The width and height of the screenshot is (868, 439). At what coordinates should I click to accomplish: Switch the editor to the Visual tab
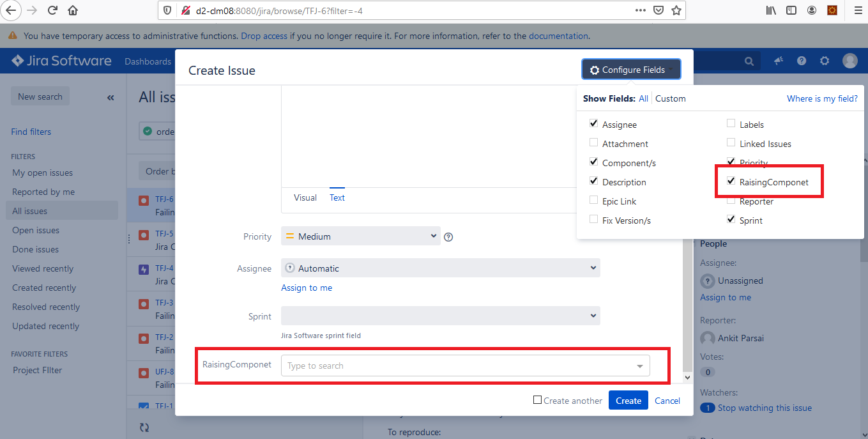305,198
